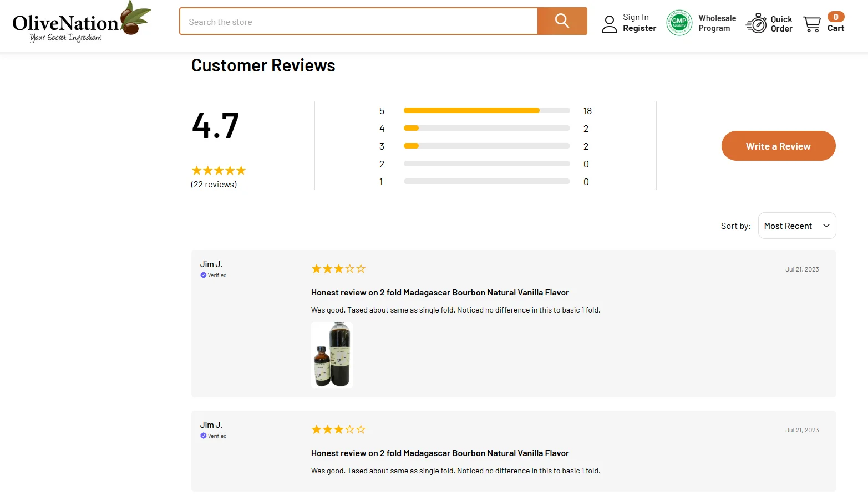Viewport: 868px width, 501px height.
Task: Open the vanilla bottle review photo thumbnail
Action: (x=332, y=355)
